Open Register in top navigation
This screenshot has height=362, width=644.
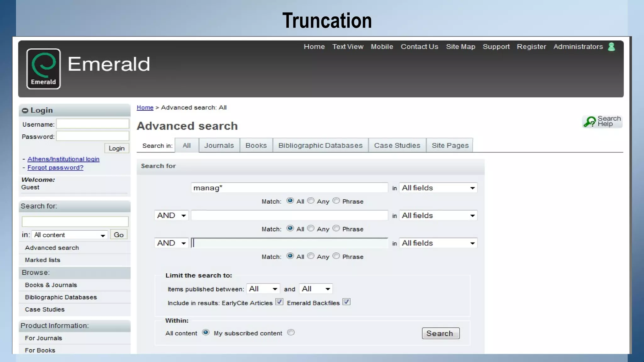(x=531, y=47)
